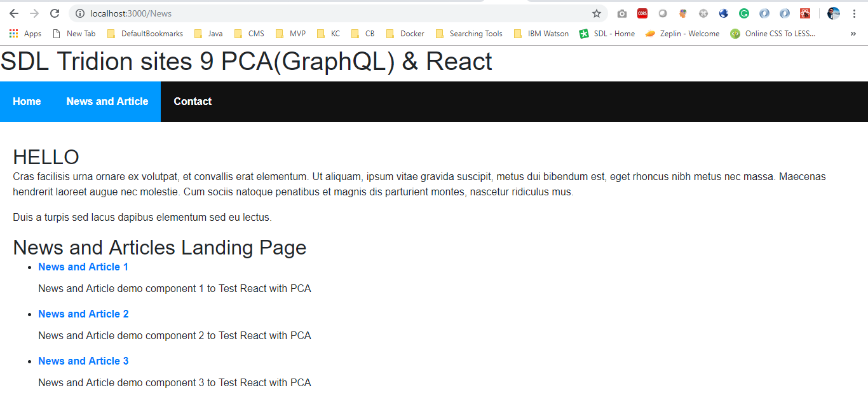The image size is (868, 397).
Task: Open the Zeplin - Welcome bookmark
Action: 682,34
